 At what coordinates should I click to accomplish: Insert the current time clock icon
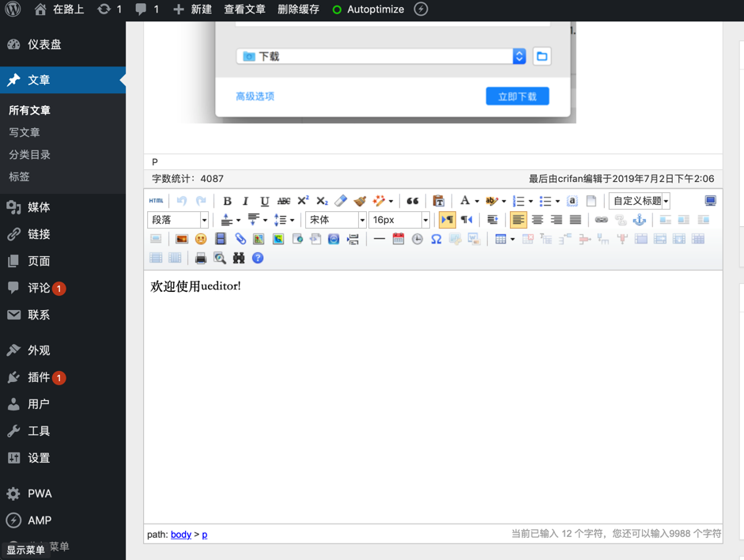(417, 239)
